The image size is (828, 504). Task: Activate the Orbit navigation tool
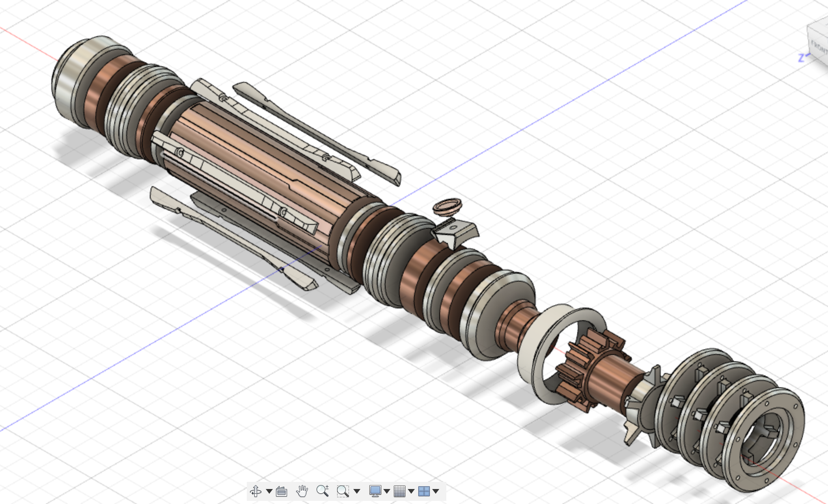coord(255,491)
